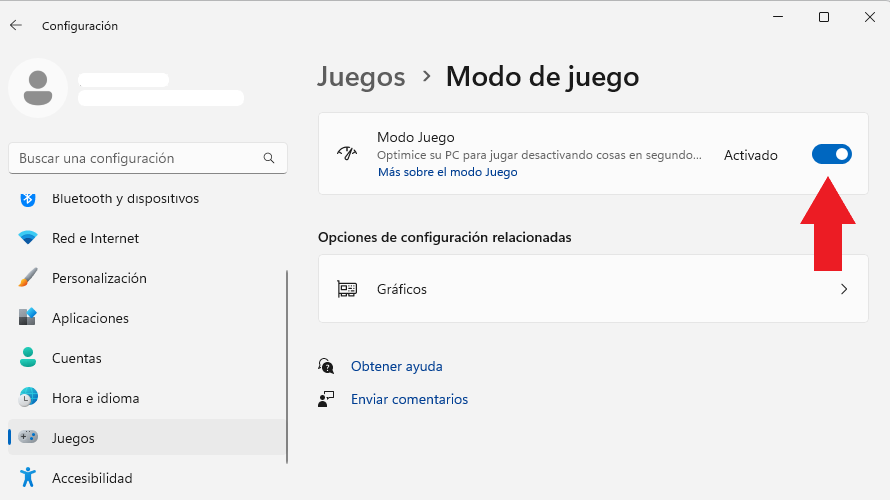The width and height of the screenshot is (890, 500).
Task: Click the Cuentas person icon
Action: (x=28, y=358)
